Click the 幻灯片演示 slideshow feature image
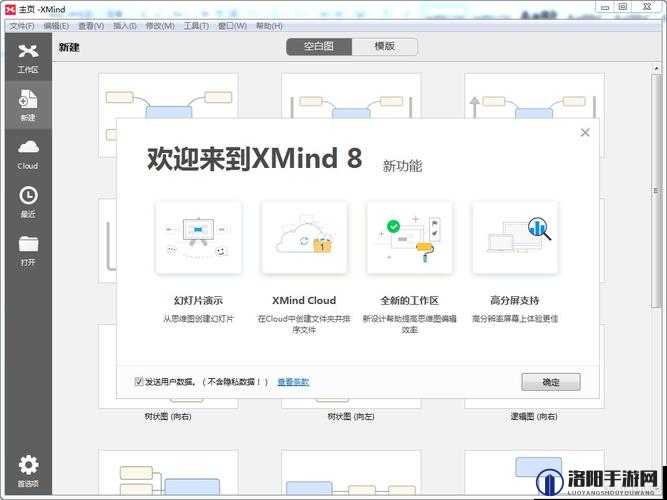Viewport: 667px width, 500px height. [x=199, y=237]
